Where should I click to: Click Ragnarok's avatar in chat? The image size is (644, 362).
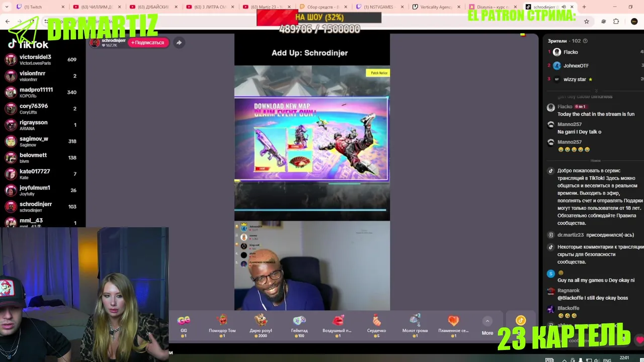pyautogui.click(x=551, y=291)
